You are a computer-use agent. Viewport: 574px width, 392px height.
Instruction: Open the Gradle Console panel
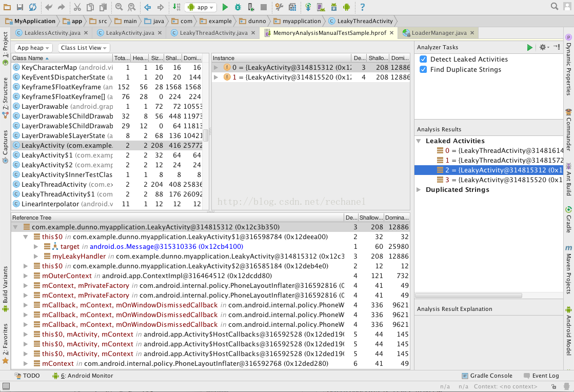pyautogui.click(x=487, y=376)
